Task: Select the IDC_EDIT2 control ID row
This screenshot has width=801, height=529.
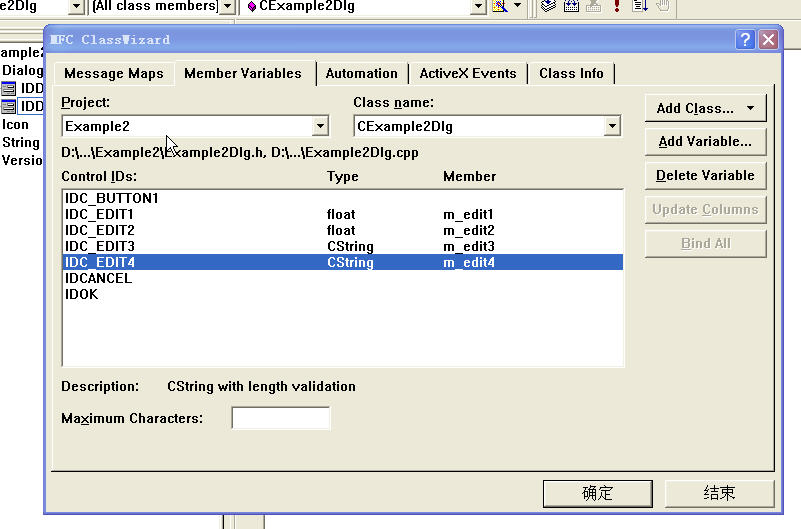Action: pos(342,230)
